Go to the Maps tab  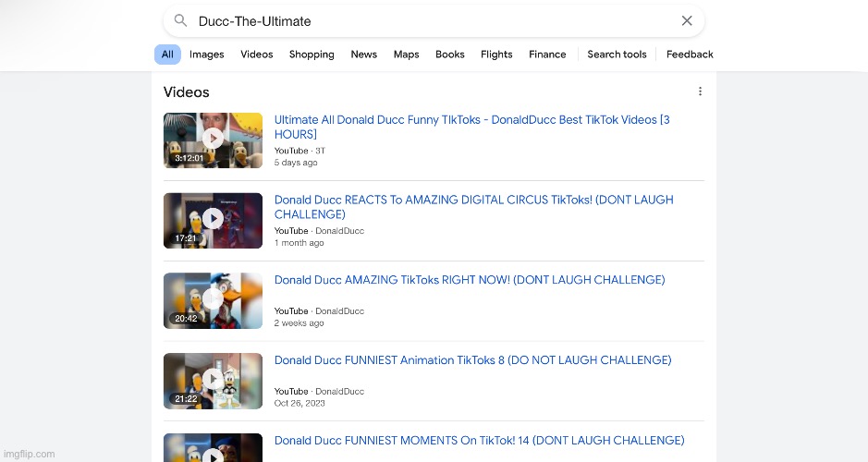point(407,55)
